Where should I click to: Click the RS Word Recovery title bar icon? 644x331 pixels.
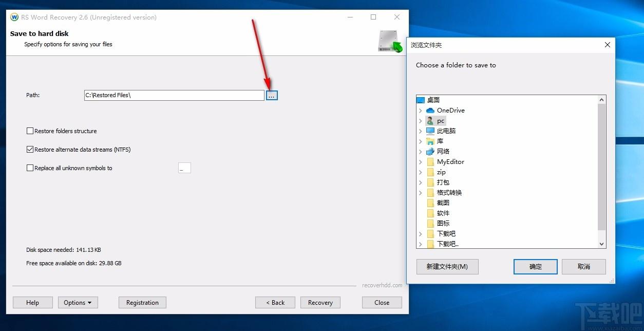14,17
